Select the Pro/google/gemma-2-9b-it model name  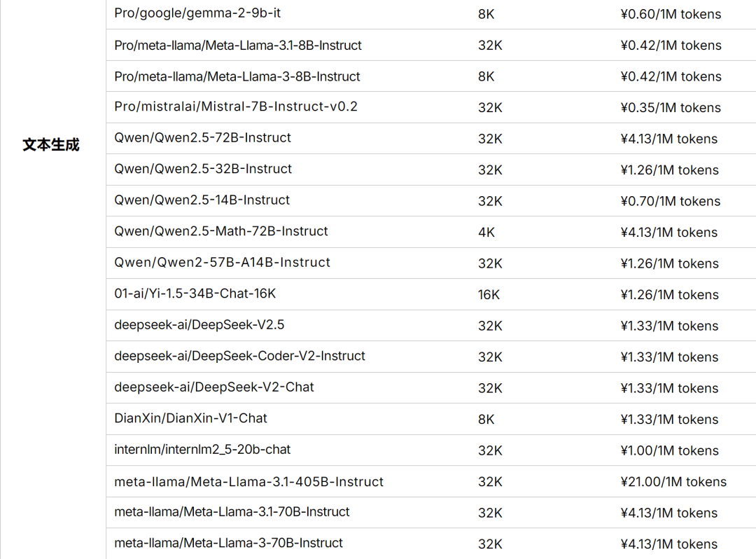click(197, 13)
